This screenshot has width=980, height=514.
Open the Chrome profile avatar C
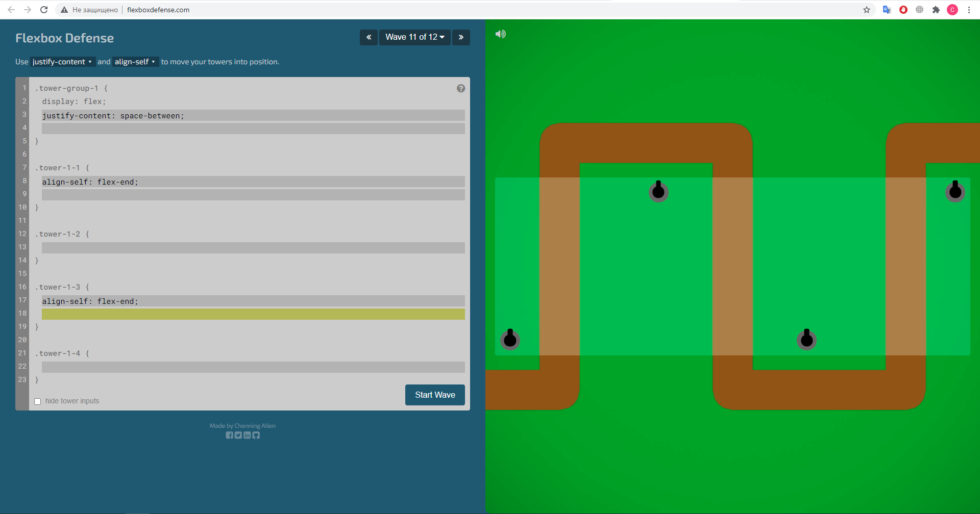[x=952, y=10]
